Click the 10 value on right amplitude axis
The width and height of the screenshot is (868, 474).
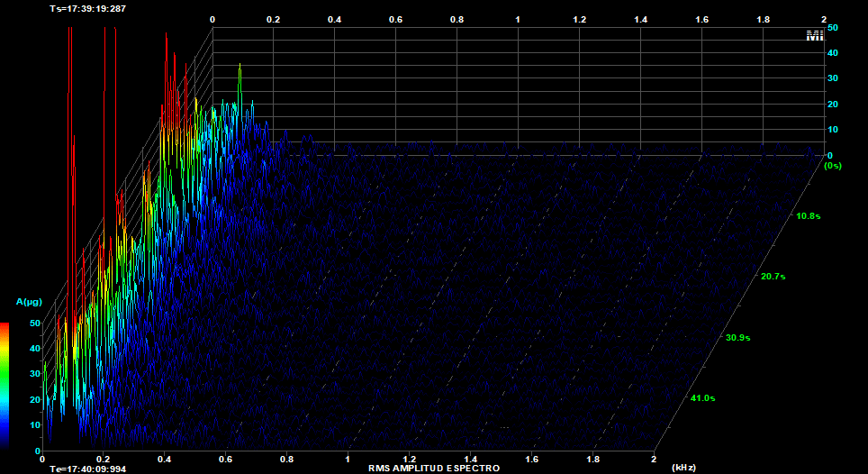click(x=833, y=130)
